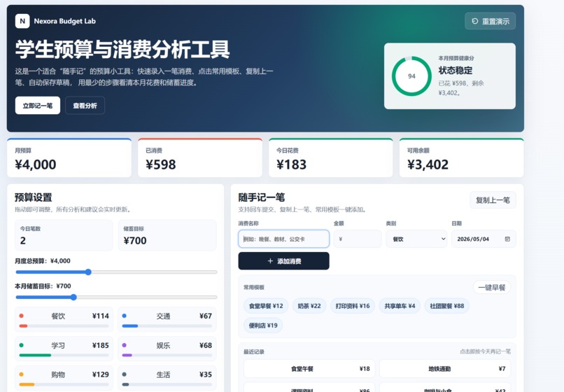This screenshot has height=392, width=564.
Task: Click the 随手记一笔 heading
Action: pyautogui.click(x=262, y=197)
